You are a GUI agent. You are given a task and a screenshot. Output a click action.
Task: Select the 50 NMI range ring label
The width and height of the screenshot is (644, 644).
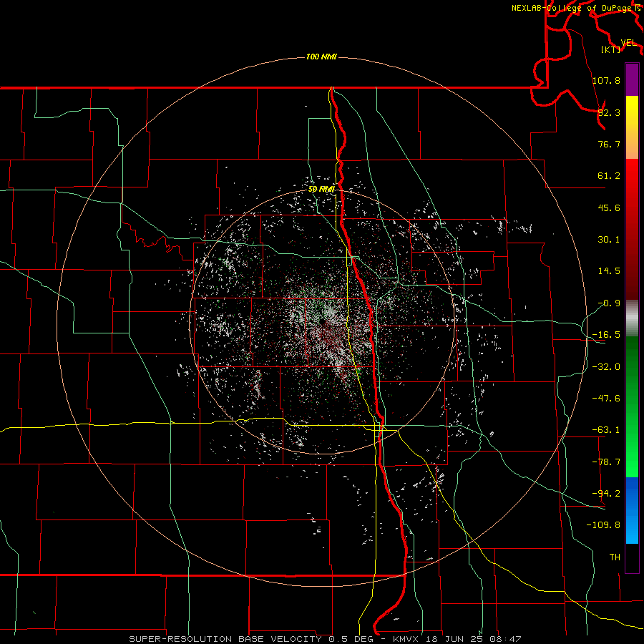(x=321, y=189)
